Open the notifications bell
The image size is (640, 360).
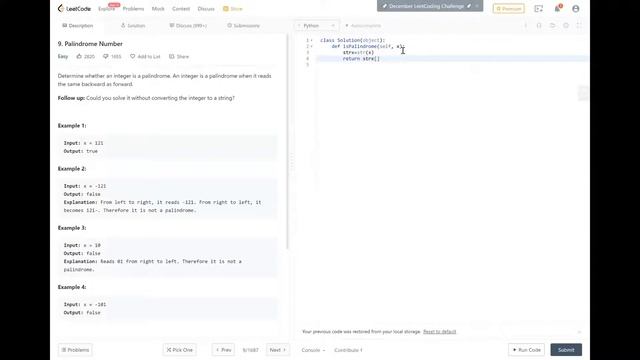click(558, 9)
